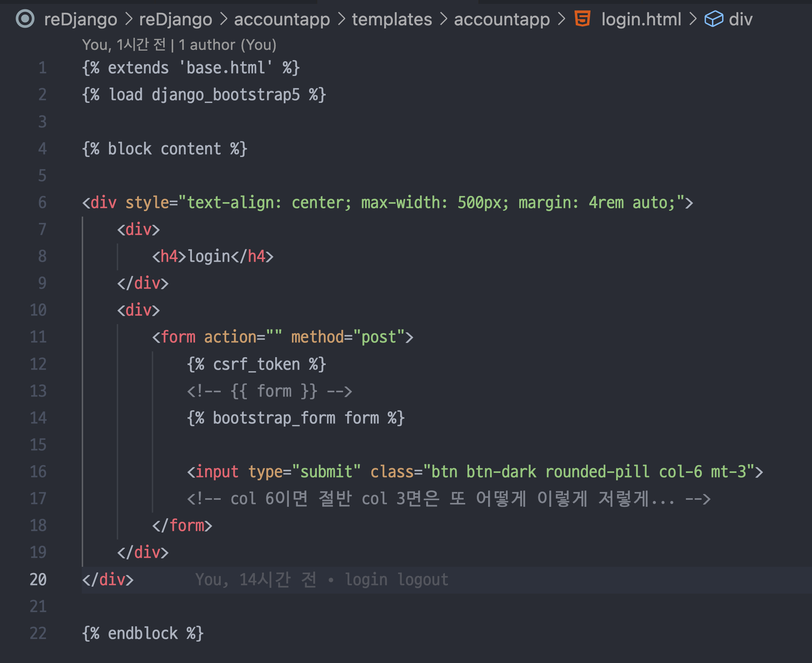
Task: Click the h4 login heading text
Action: [209, 256]
